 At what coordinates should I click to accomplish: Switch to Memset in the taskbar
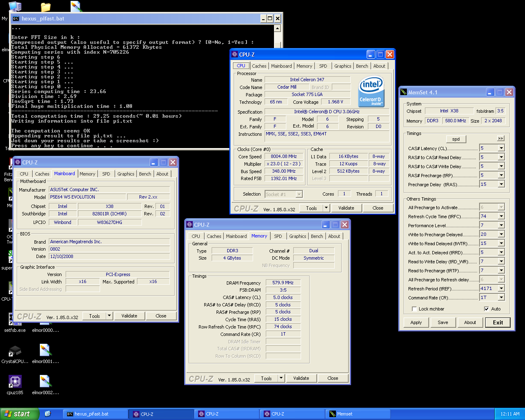click(358, 414)
